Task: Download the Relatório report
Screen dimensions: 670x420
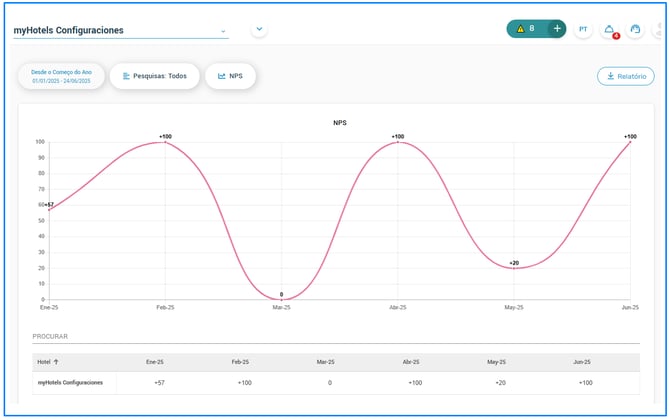Action: (626, 76)
